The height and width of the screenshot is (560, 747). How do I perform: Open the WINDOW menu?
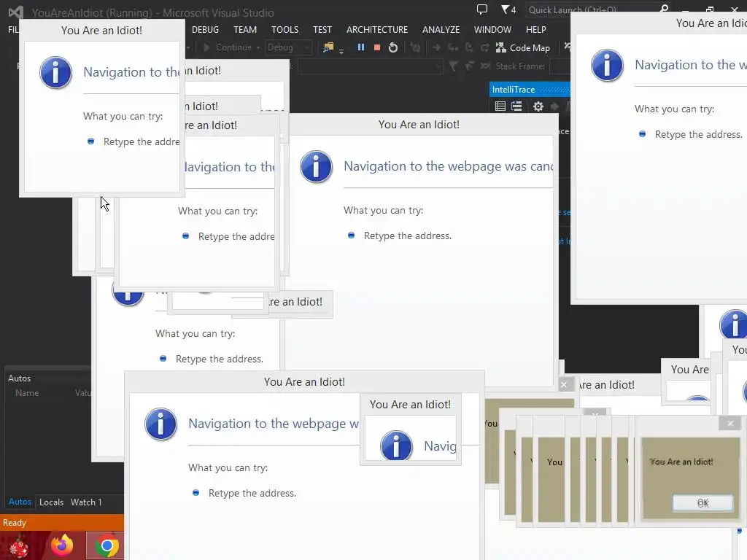click(x=492, y=29)
